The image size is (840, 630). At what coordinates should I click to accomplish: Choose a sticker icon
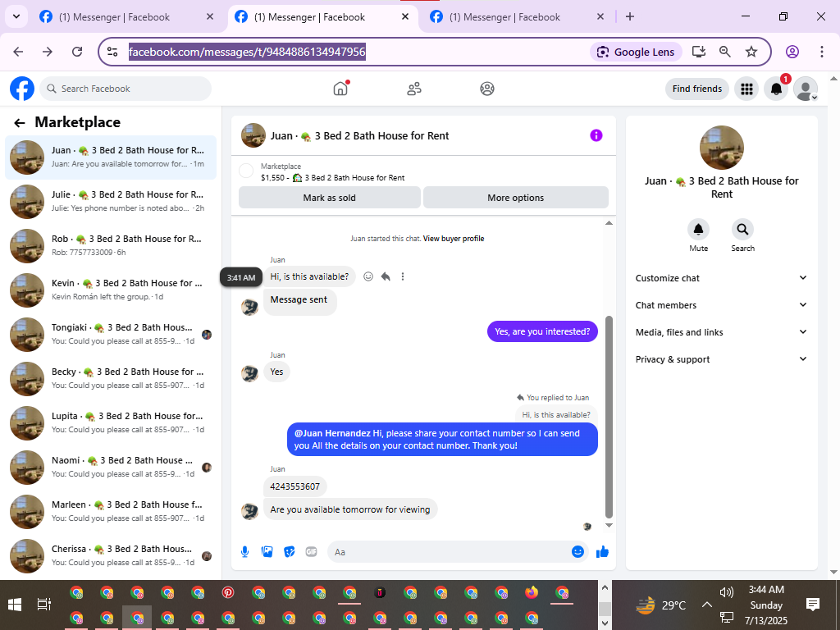[290, 552]
